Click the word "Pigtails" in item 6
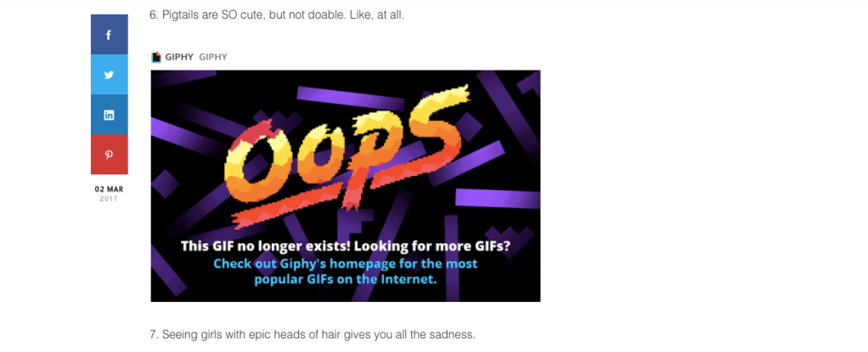 click(x=179, y=15)
